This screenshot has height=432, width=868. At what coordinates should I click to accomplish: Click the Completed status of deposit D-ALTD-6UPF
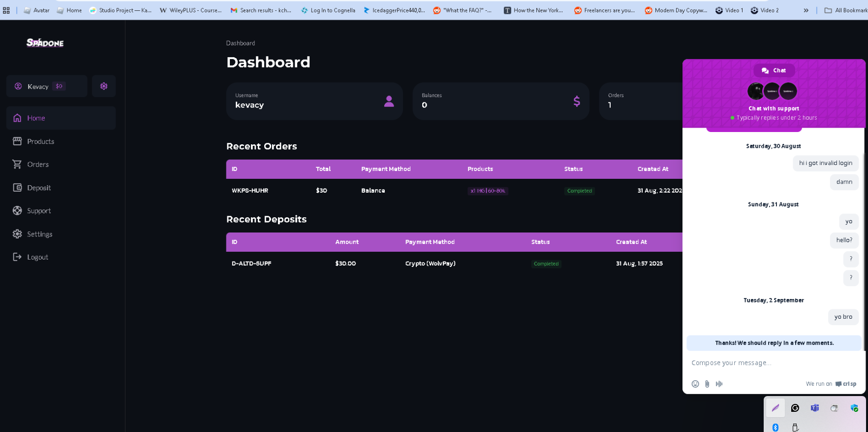(546, 264)
